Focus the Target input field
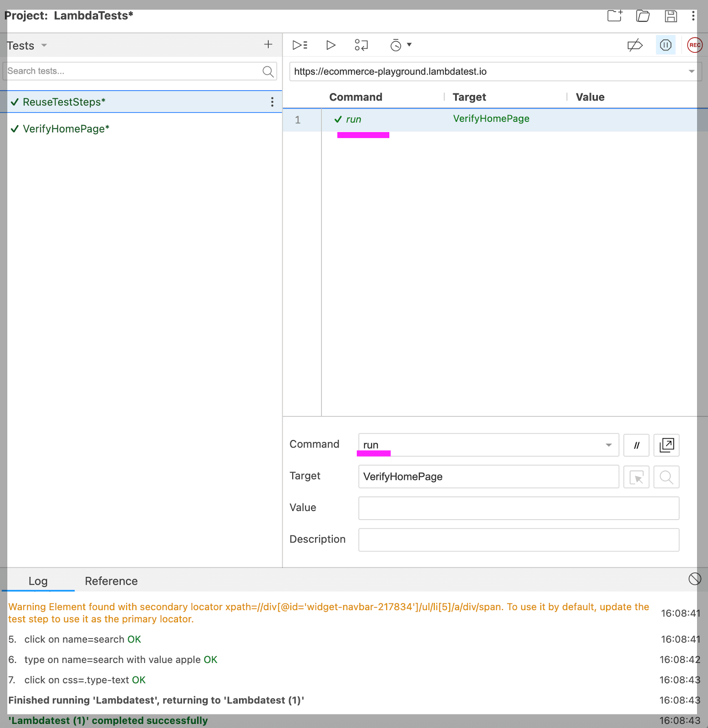Screen dimensions: 708x728 pos(489,477)
